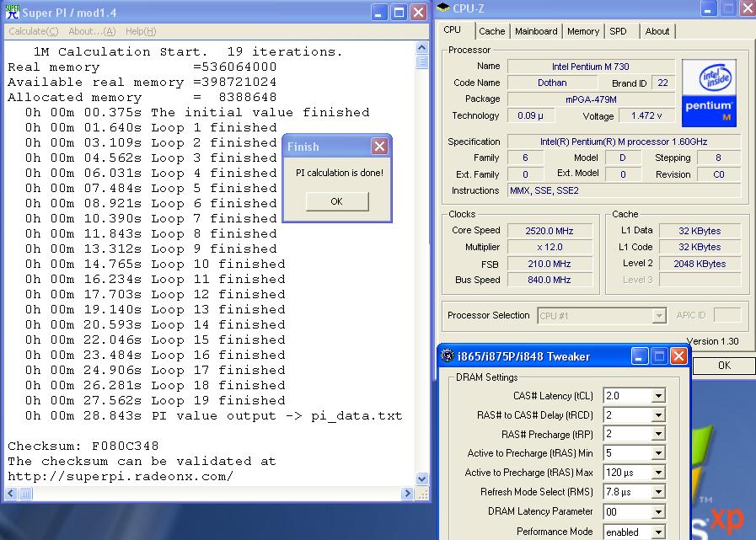Screen dimensions: 756x540
Task: Click the Code Name value Dothan
Action: [552, 83]
